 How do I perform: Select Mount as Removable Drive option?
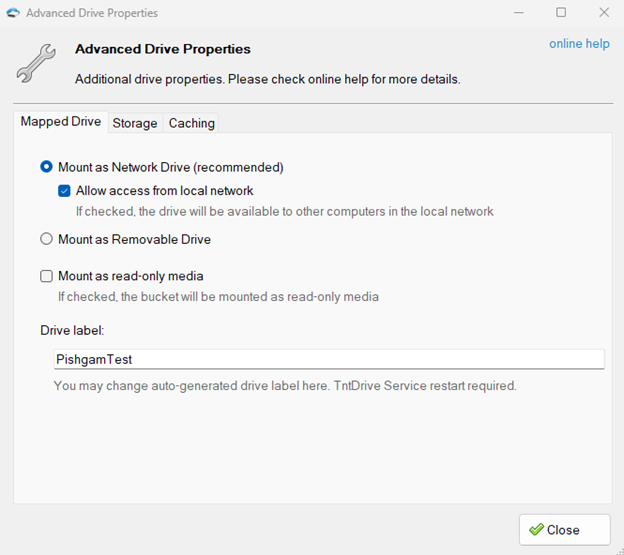point(46,239)
